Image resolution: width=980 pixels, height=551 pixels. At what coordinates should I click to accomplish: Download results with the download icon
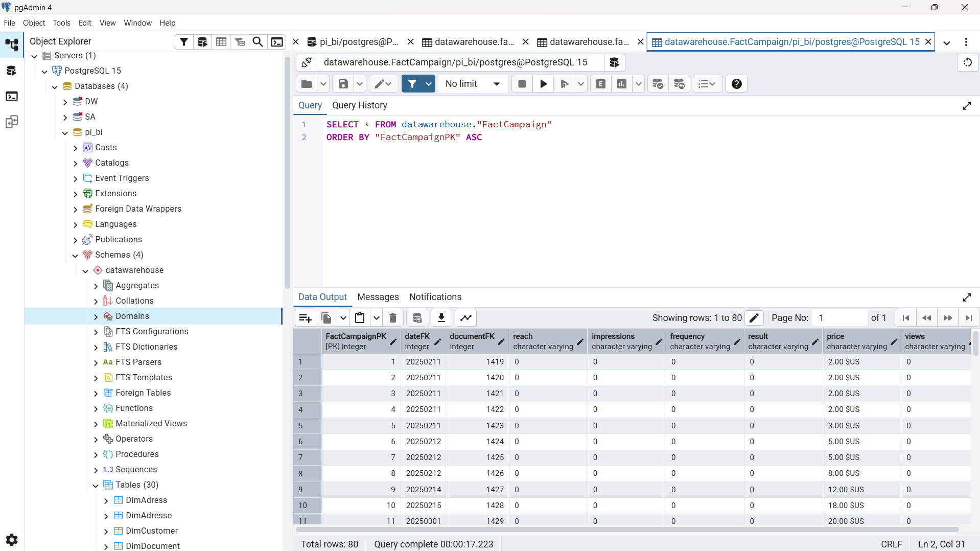(441, 318)
